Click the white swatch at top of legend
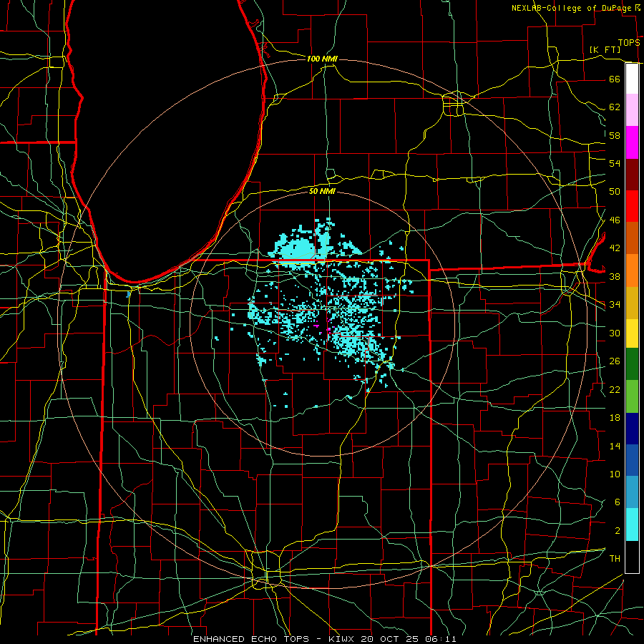The width and height of the screenshot is (644, 644). (x=632, y=79)
